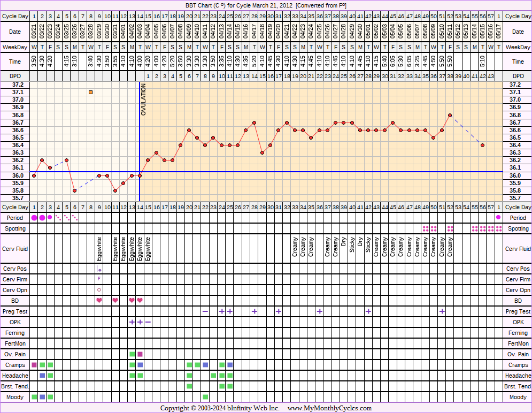
Task: Click the large Period dot on cycle day 2
Action: (x=42, y=218)
